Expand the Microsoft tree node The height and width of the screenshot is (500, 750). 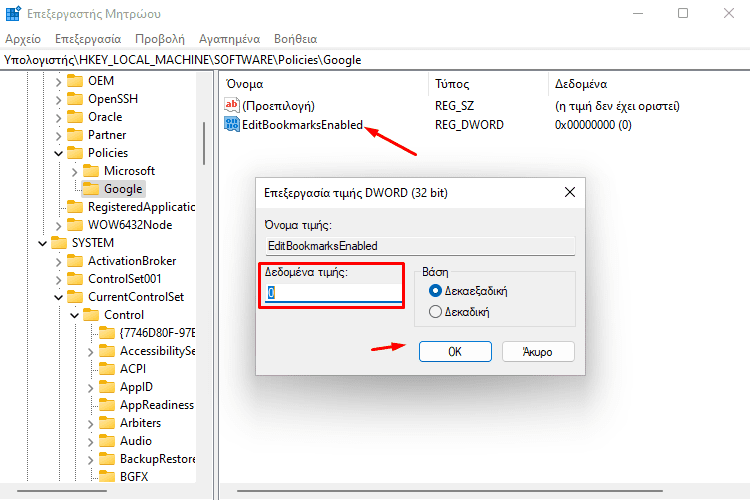(x=75, y=172)
